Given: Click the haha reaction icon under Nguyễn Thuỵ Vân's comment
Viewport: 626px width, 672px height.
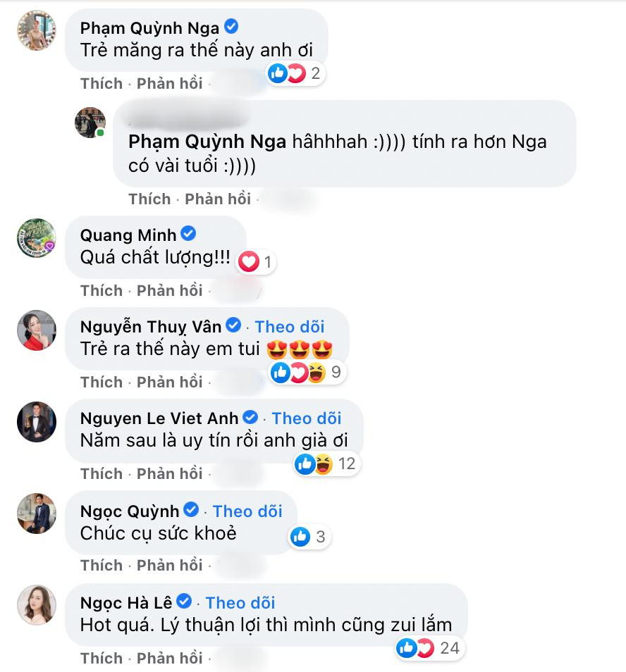Looking at the screenshot, I should [x=317, y=372].
